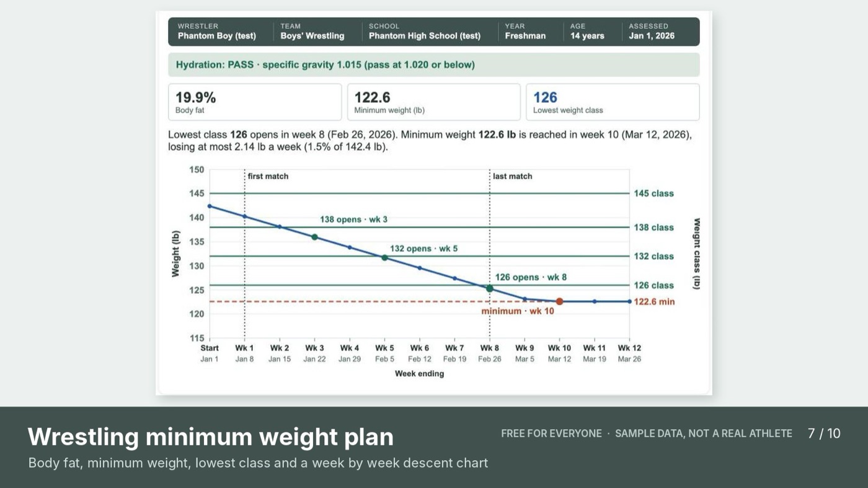
Task: Click the "Wk 4" x-axis tick label
Action: 350,348
